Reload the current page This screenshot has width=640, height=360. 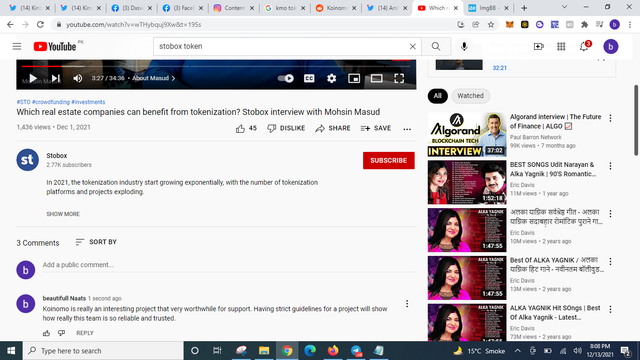point(40,24)
